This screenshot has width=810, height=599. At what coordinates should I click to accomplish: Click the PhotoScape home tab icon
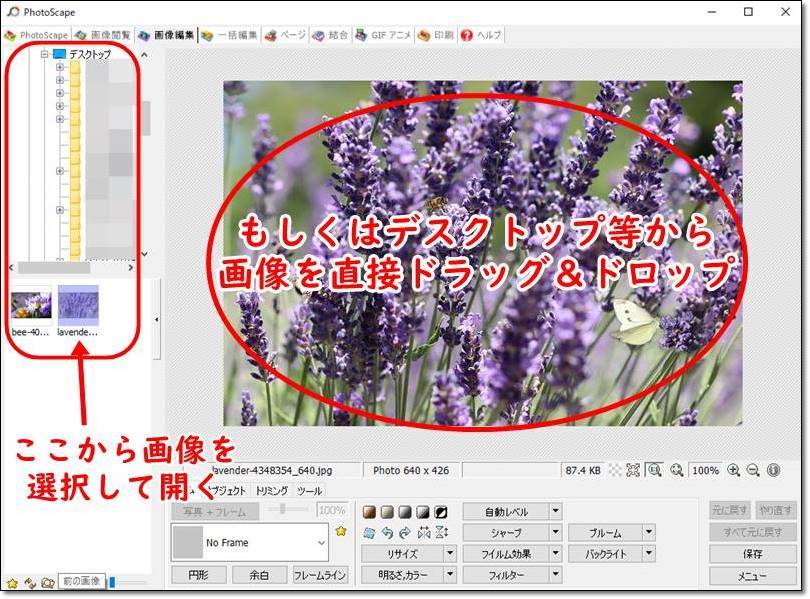point(36,35)
